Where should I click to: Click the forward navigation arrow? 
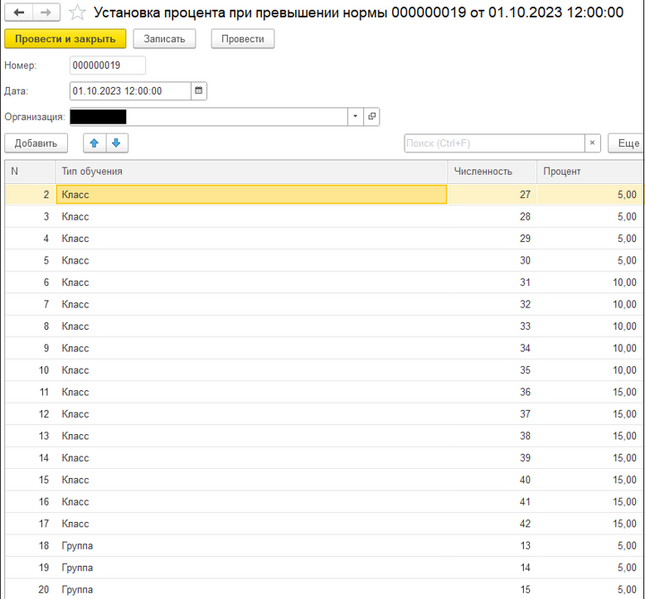(43, 13)
